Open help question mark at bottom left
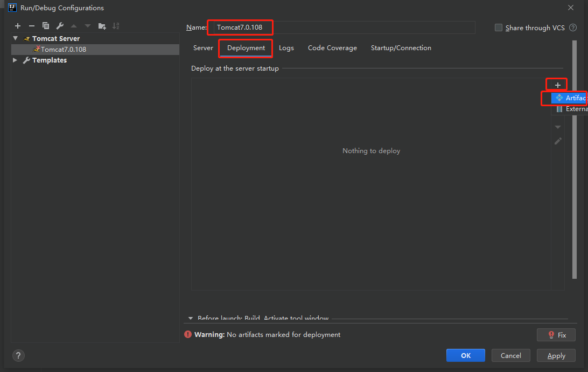This screenshot has height=372, width=588. tap(18, 355)
